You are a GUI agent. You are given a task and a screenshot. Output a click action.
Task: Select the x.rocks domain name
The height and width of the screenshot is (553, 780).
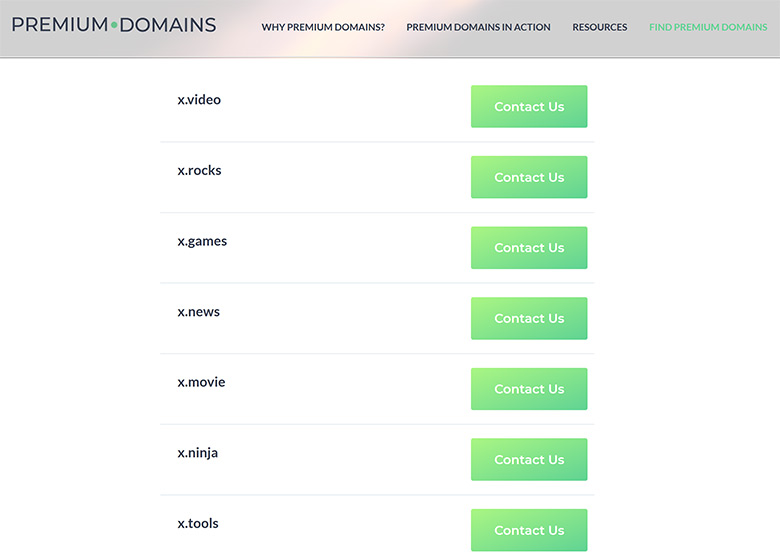199,170
